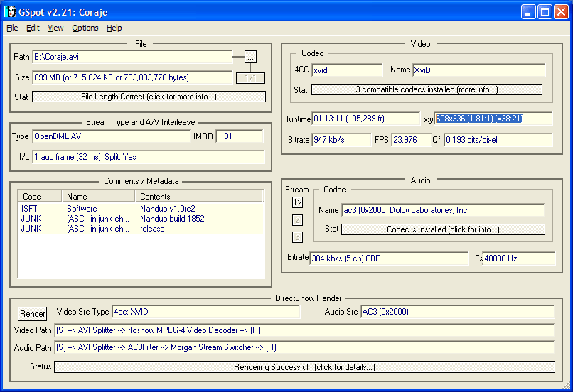Open the Help menu

114,28
